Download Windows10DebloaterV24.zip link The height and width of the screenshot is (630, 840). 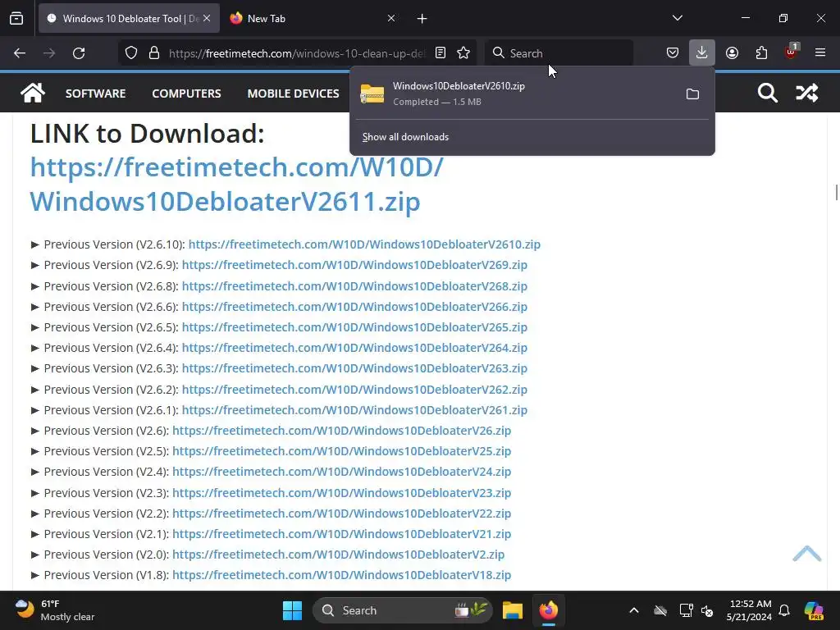pyautogui.click(x=342, y=472)
